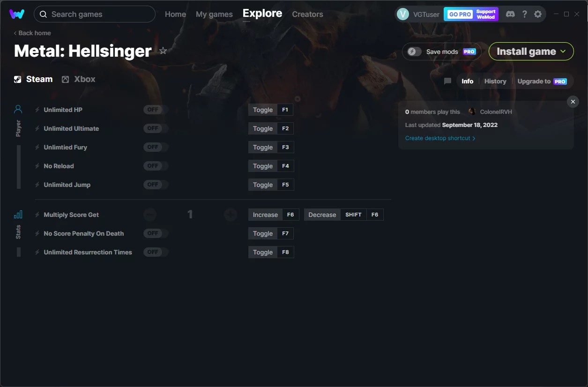Switch to the Xbox platform tab

(x=79, y=79)
